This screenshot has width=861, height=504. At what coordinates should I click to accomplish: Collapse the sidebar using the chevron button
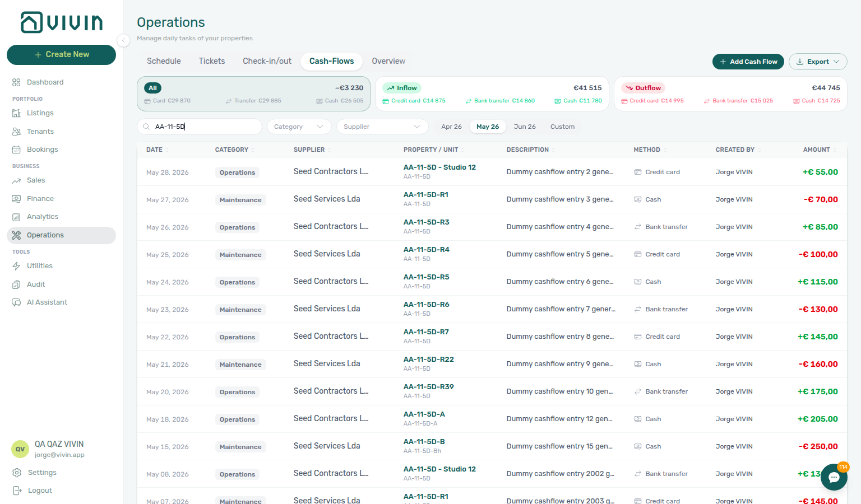[x=123, y=40]
